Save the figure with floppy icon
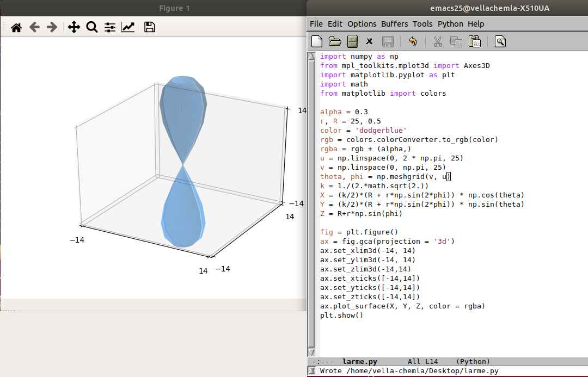The image size is (588, 377). coord(150,27)
